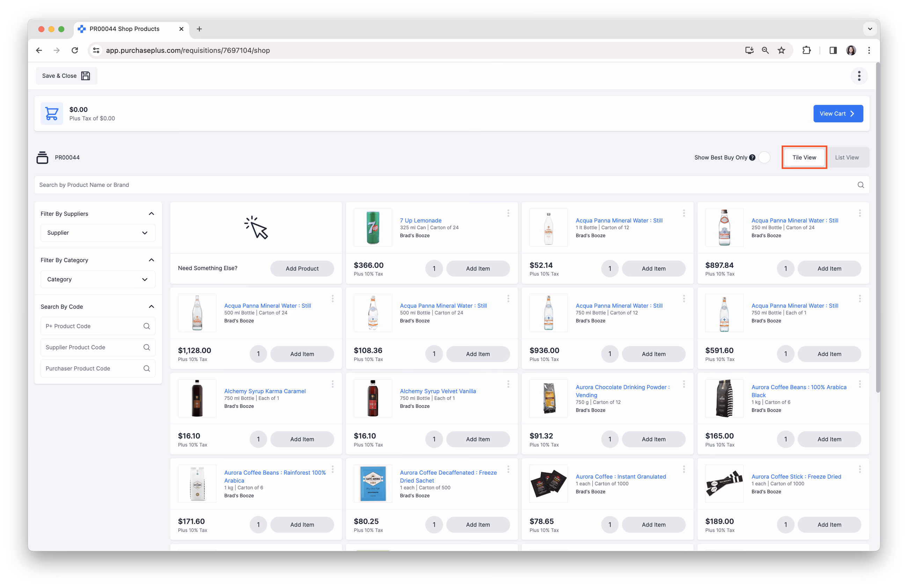Image resolution: width=908 pixels, height=588 pixels.
Task: Collapse the Filter By Suppliers section
Action: [x=152, y=214]
